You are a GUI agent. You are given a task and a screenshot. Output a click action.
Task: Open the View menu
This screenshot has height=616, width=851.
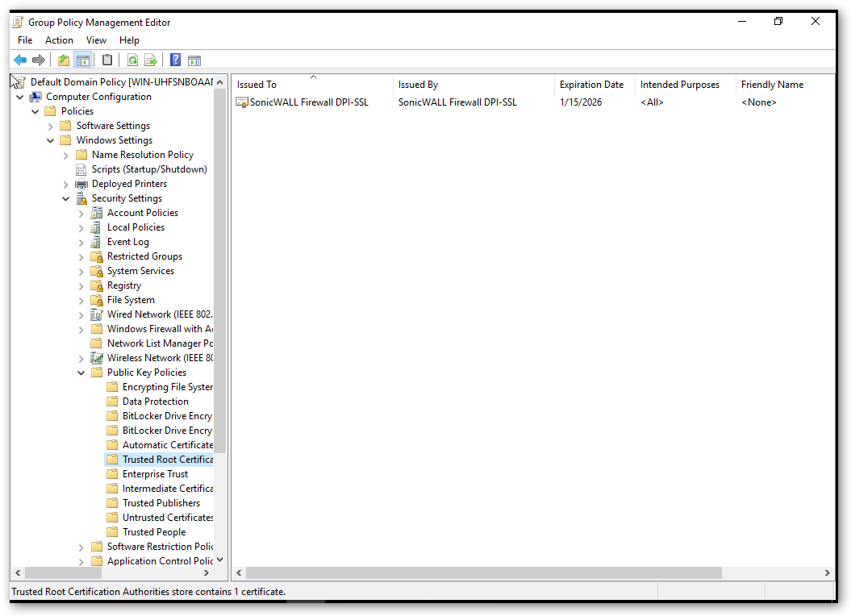(x=96, y=40)
